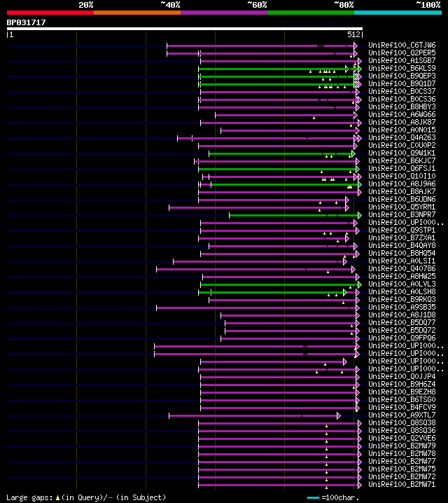Select the UniRef100_C0U0P2 label
The image size is (448, 503).
click(x=402, y=145)
